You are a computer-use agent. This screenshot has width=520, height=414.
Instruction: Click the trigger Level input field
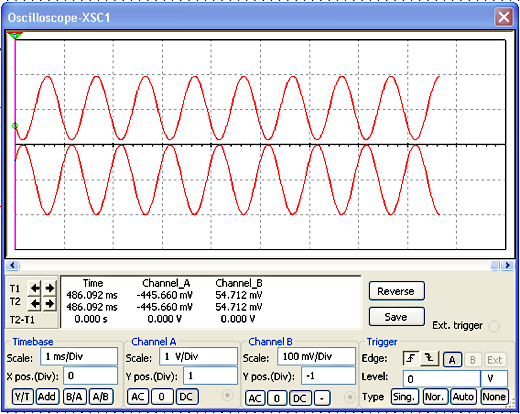click(x=442, y=379)
